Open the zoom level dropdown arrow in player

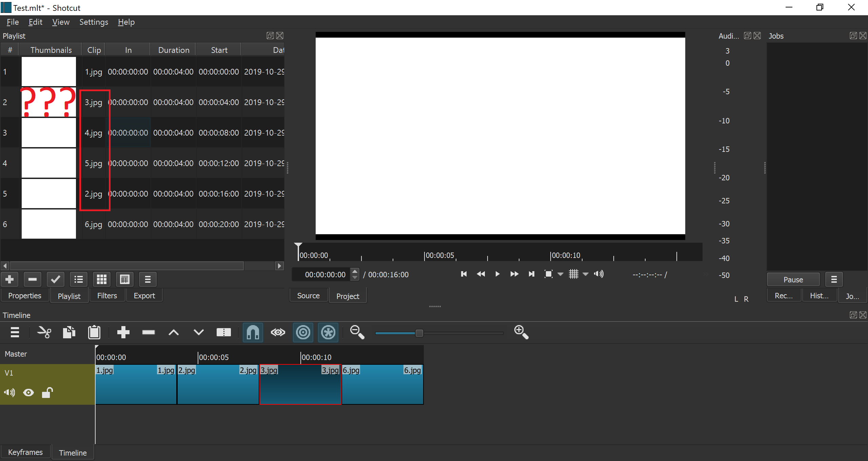(560, 275)
